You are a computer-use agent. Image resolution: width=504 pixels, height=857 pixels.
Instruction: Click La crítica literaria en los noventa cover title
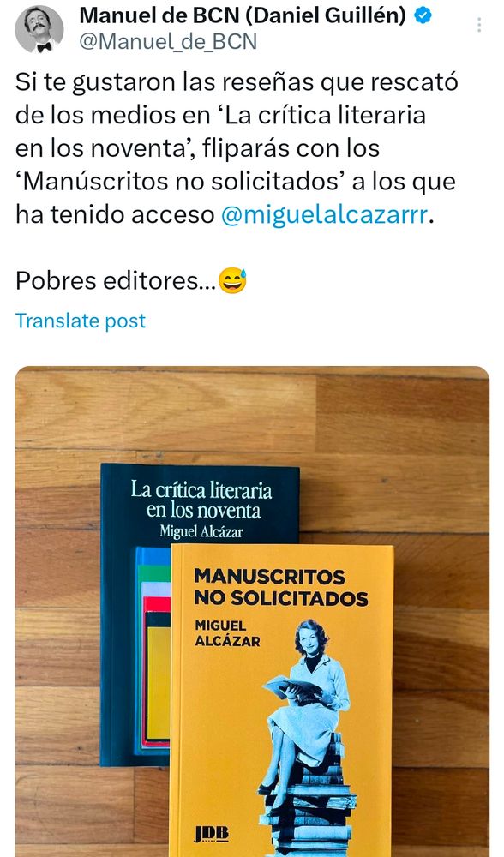coord(201,500)
